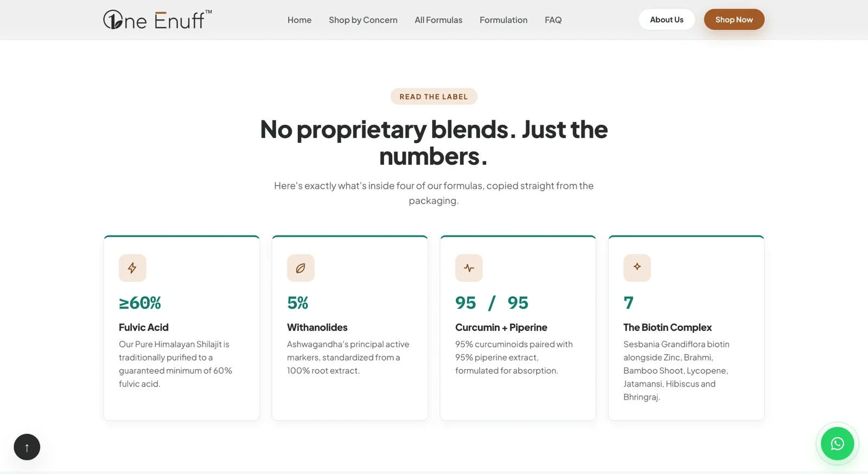This screenshot has width=868, height=474.
Task: Click the 'Here's exactly what's inside' subtitle text
Action: (433, 193)
